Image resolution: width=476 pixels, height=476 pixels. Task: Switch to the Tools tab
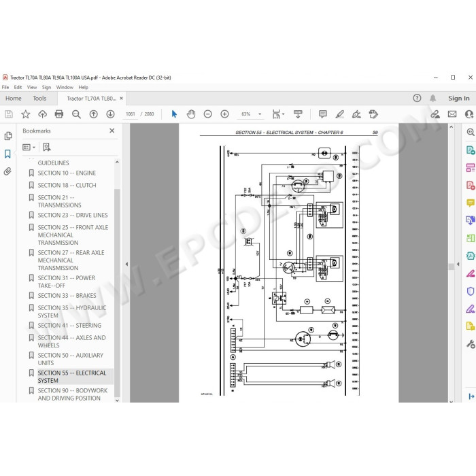pyautogui.click(x=39, y=99)
